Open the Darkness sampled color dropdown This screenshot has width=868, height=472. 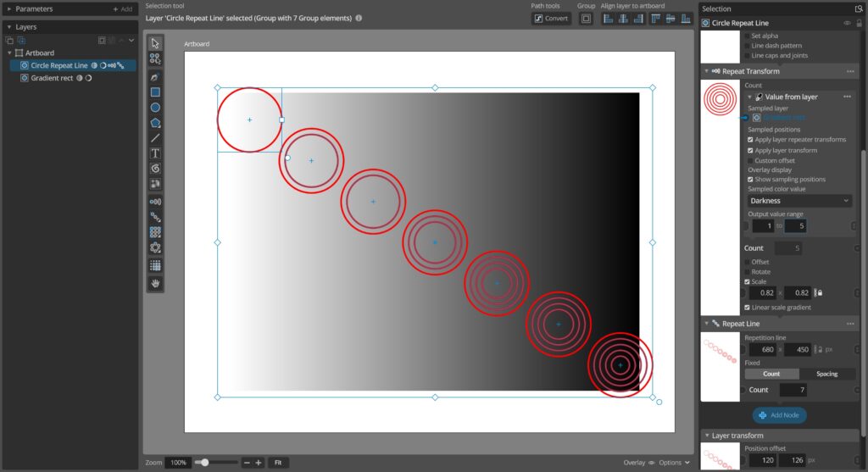[798, 201]
